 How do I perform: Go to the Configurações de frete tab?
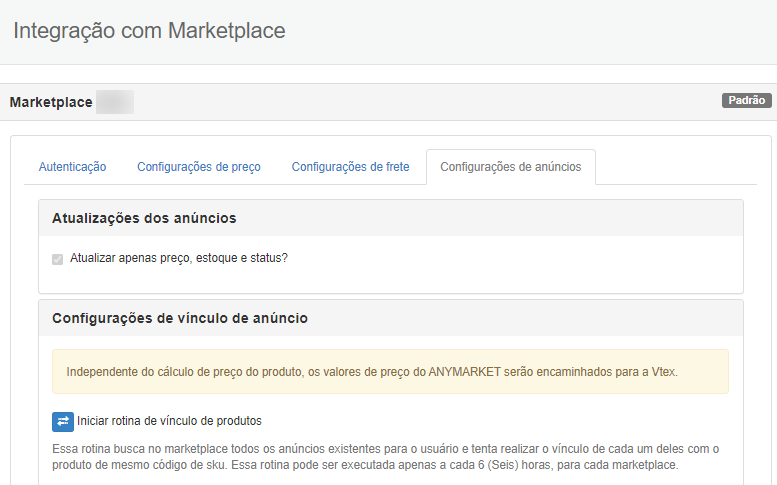pos(350,167)
